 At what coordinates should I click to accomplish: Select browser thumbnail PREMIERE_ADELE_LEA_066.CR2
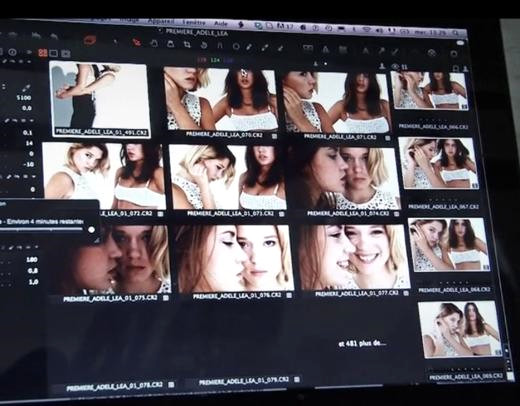click(x=430, y=90)
